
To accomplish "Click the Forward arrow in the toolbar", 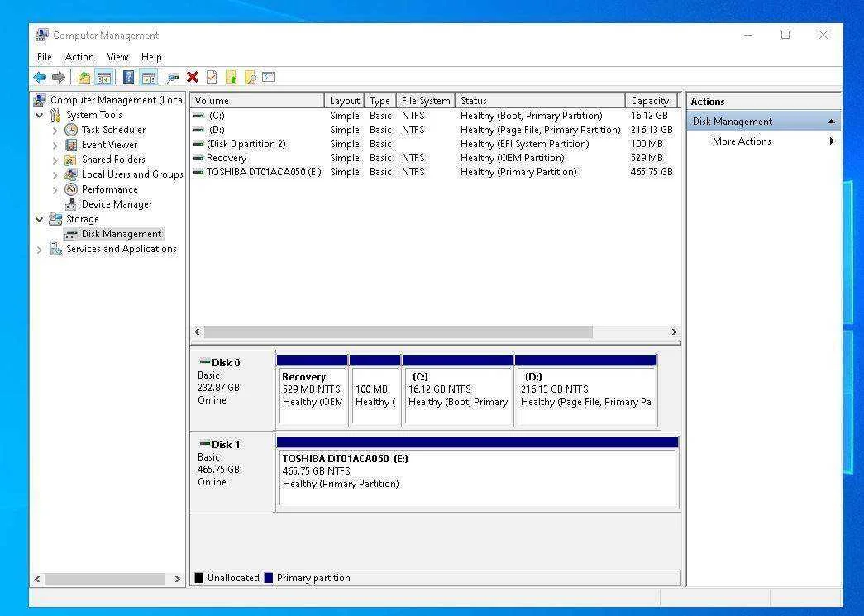I will pyautogui.click(x=59, y=78).
